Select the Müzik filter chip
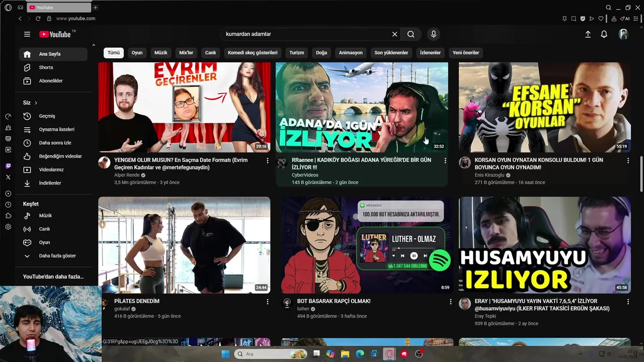 point(161,53)
